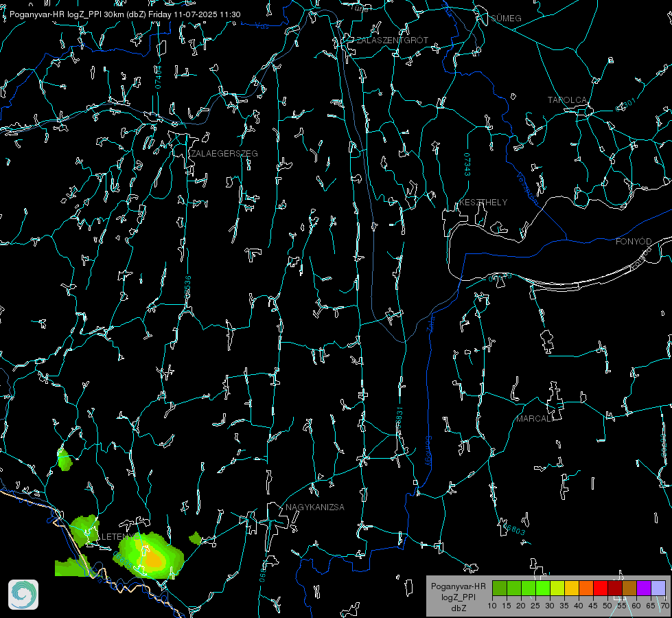Click the ZALASZENTGRÓT town label

(392, 41)
